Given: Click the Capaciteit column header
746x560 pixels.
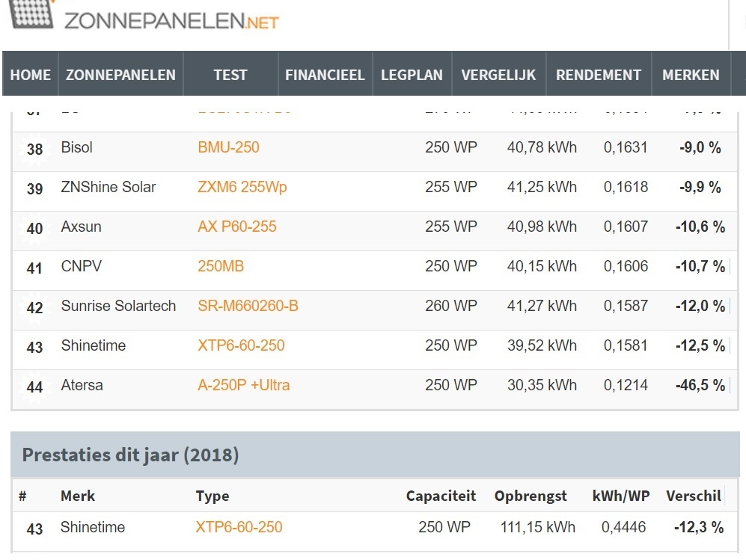Looking at the screenshot, I should 441,496.
